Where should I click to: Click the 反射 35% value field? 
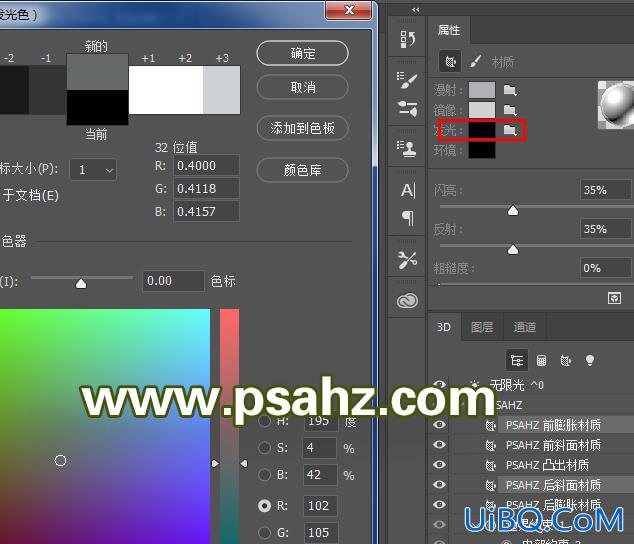(x=605, y=229)
